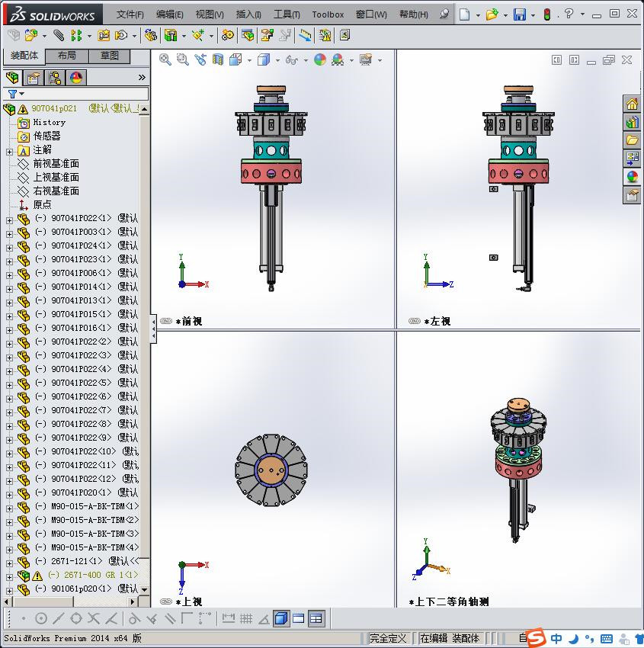Click the Move Component icon
The width and height of the screenshot is (644, 648).
click(x=121, y=35)
